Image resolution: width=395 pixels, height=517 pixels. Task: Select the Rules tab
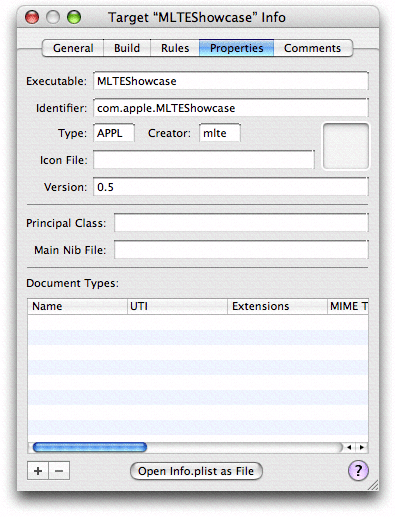[175, 48]
